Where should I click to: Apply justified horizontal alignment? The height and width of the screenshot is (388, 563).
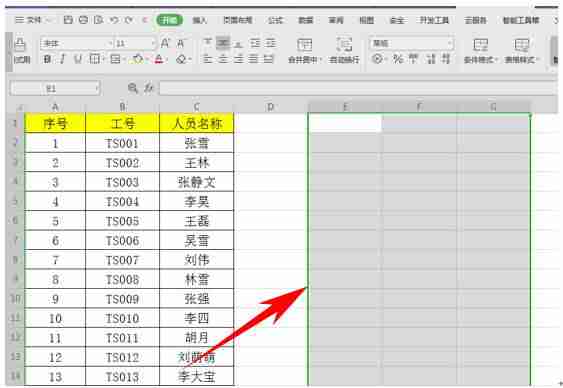point(253,59)
